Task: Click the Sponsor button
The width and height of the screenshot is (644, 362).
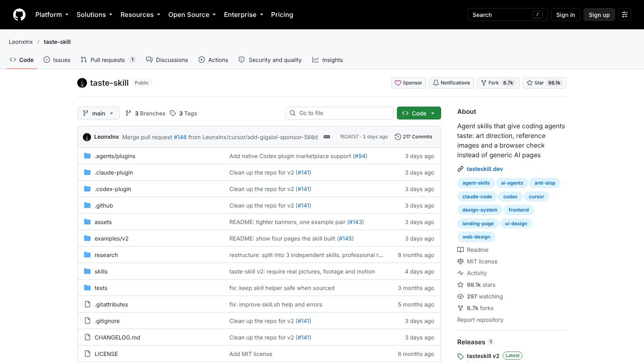Action: [409, 83]
